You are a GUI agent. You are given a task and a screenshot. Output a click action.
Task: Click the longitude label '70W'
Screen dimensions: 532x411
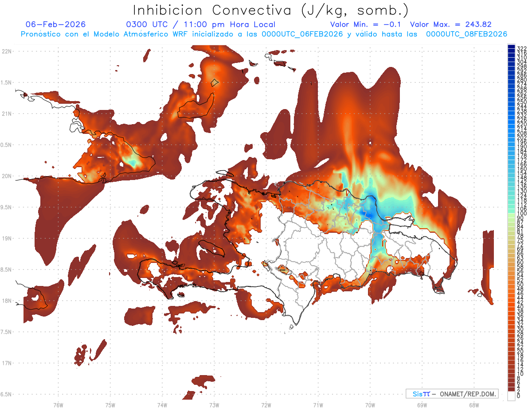(370, 405)
